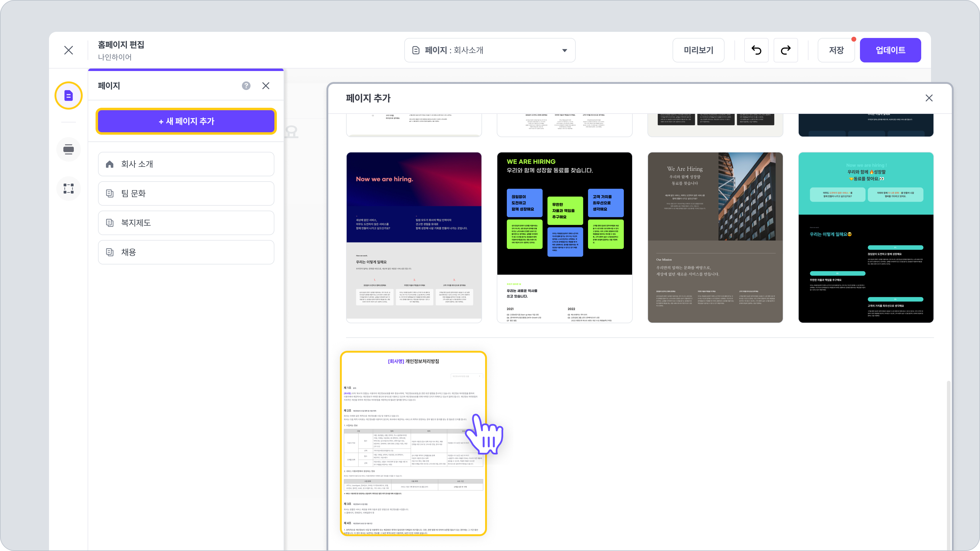Click the undo arrow icon

[x=756, y=50]
